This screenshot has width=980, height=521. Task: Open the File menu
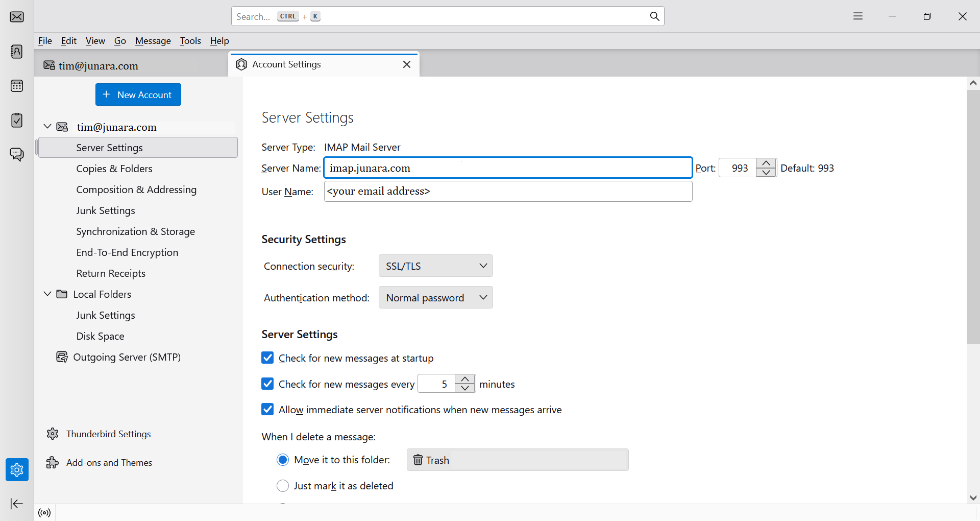tap(45, 41)
